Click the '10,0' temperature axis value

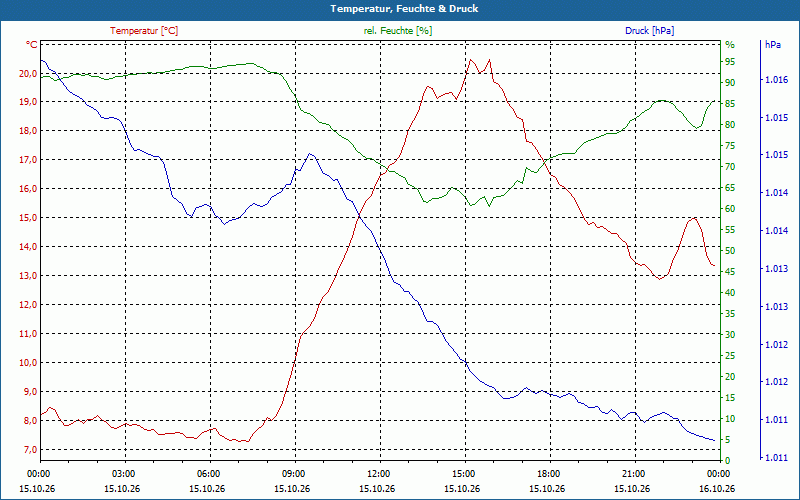(28, 363)
